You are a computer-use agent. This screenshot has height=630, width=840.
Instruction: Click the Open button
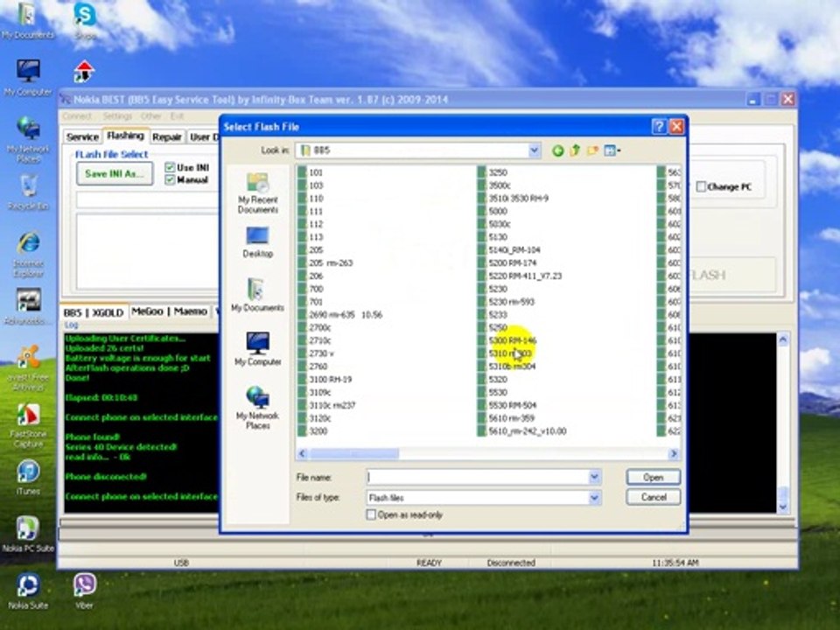(x=653, y=477)
